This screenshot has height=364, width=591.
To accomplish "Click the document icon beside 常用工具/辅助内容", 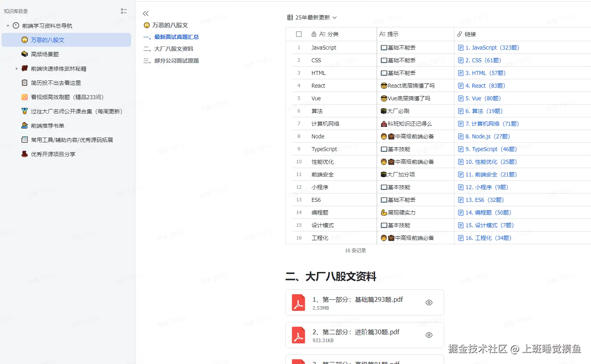I will 25,140.
